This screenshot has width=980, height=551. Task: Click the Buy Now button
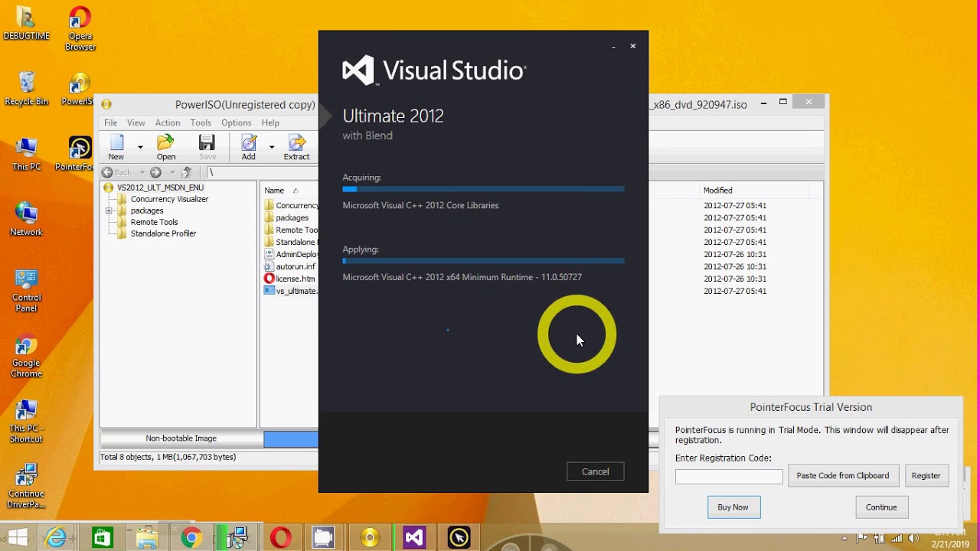click(x=733, y=507)
